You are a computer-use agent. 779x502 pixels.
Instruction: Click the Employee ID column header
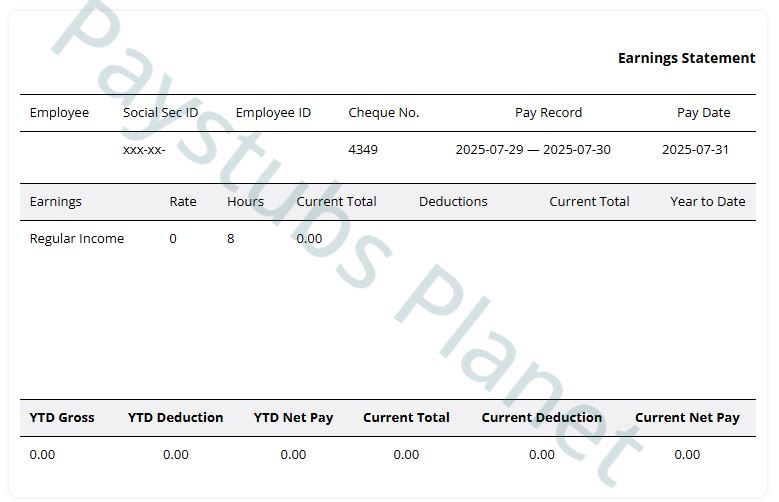(x=273, y=113)
